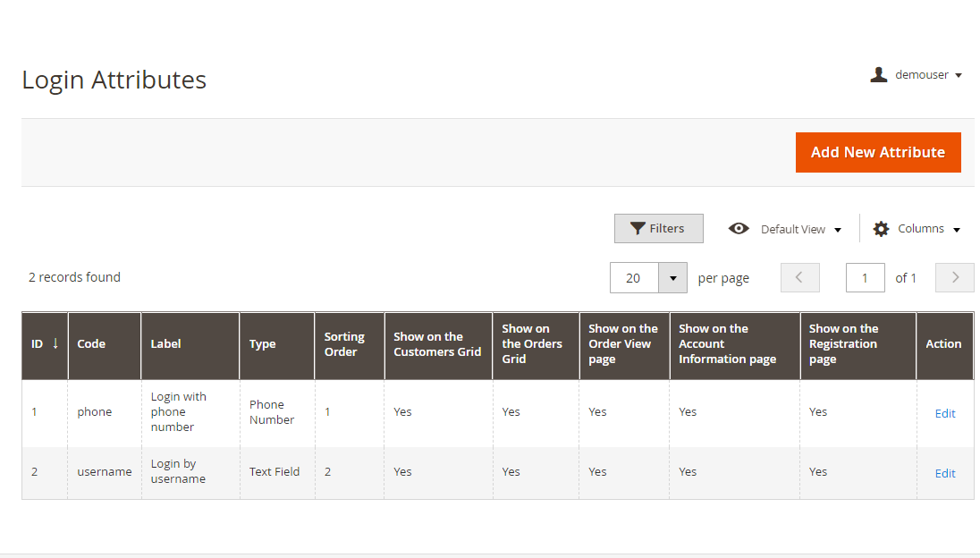
Task: Click the 'username' code cell
Action: pyautogui.click(x=105, y=472)
